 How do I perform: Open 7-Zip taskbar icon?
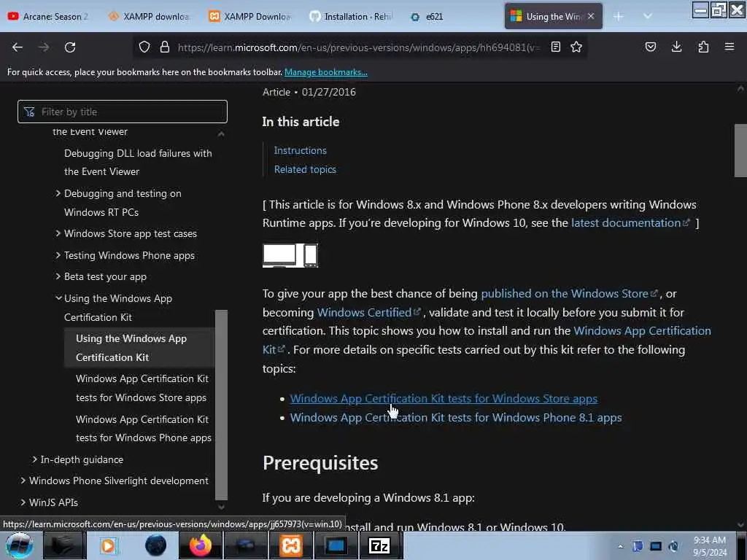[x=379, y=545]
